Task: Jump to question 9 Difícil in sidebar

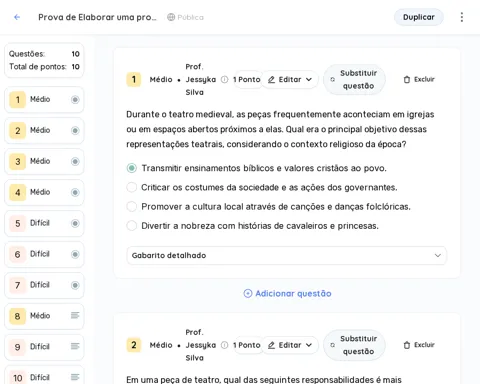Action: pos(44,347)
